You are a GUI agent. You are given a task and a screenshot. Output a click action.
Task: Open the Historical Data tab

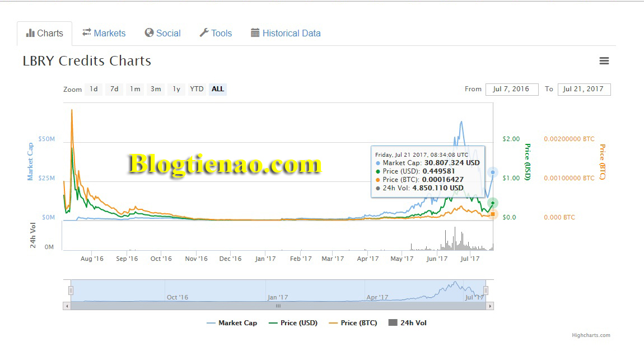tap(286, 33)
